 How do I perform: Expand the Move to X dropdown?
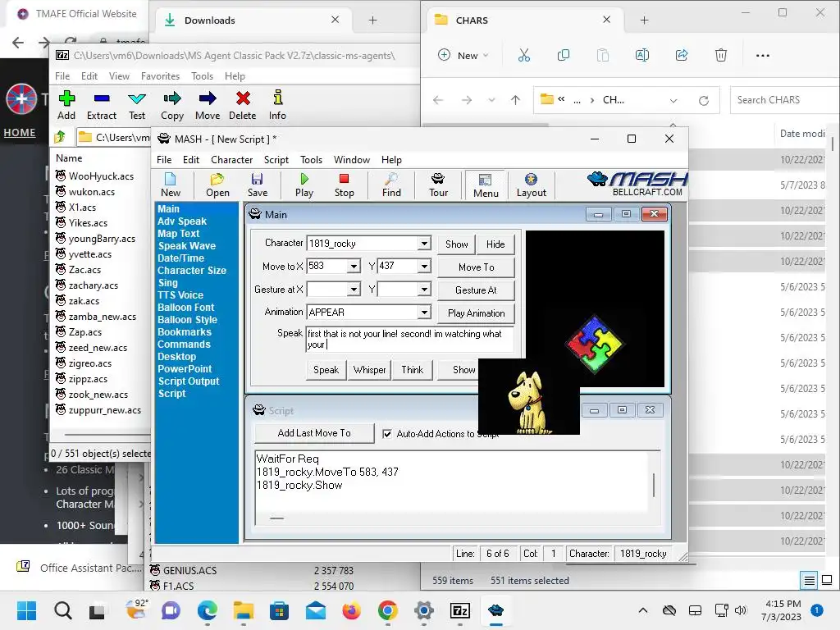pyautogui.click(x=354, y=267)
